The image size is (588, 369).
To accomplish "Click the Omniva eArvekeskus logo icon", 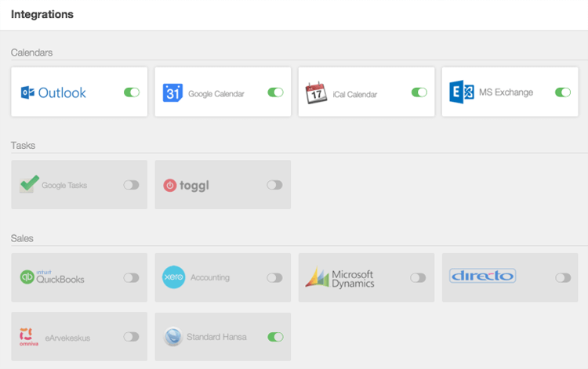I will click(x=29, y=336).
